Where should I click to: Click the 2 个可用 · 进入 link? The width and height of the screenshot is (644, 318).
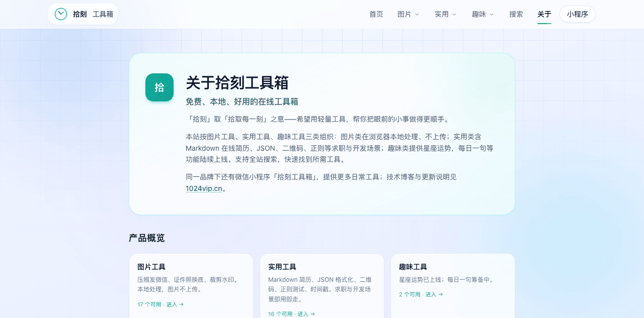(x=421, y=294)
